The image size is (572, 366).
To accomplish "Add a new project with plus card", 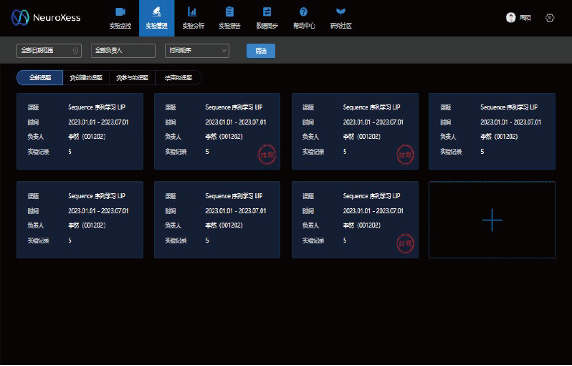I will tap(492, 220).
